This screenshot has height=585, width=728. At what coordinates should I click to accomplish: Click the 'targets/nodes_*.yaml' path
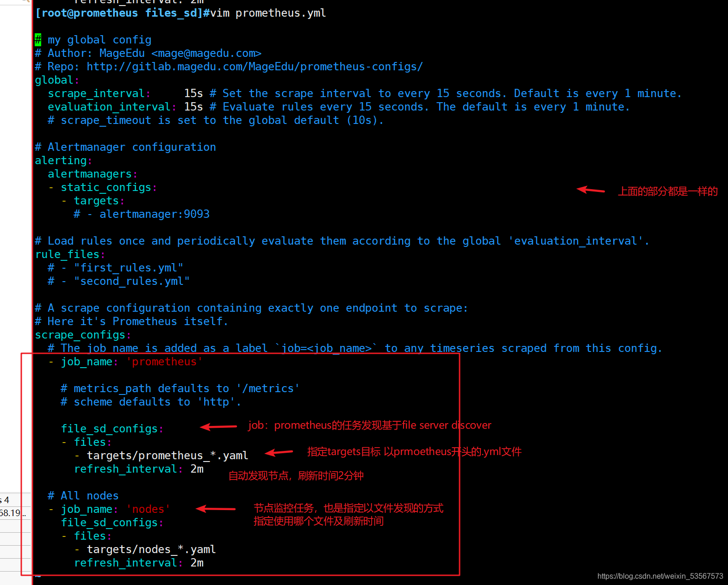[151, 549]
